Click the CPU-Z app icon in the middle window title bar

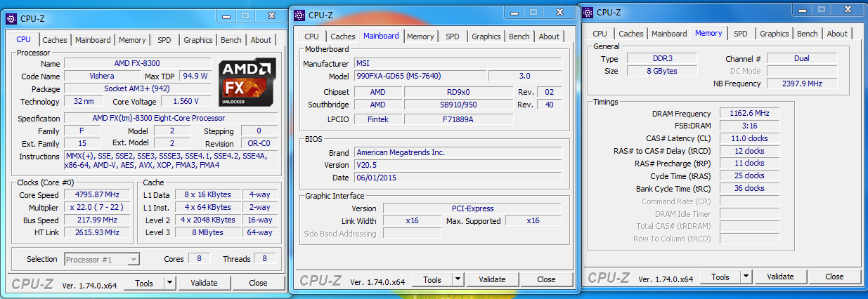[299, 14]
